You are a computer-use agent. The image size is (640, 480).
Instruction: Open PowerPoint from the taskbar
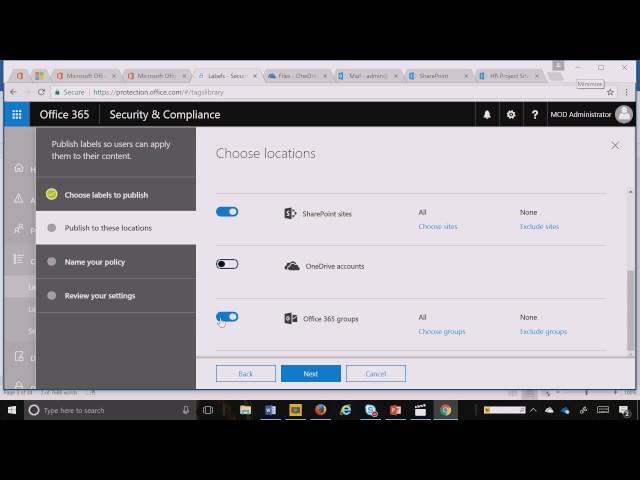click(x=395, y=410)
